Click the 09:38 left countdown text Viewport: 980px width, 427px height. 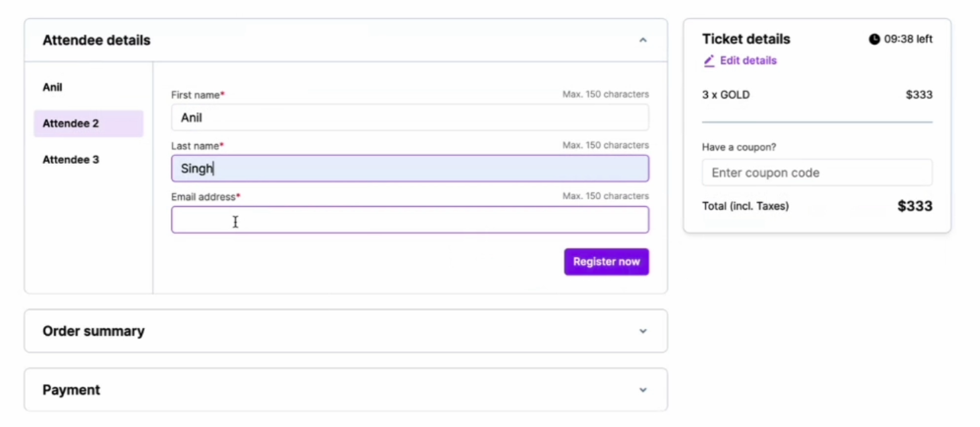point(908,40)
